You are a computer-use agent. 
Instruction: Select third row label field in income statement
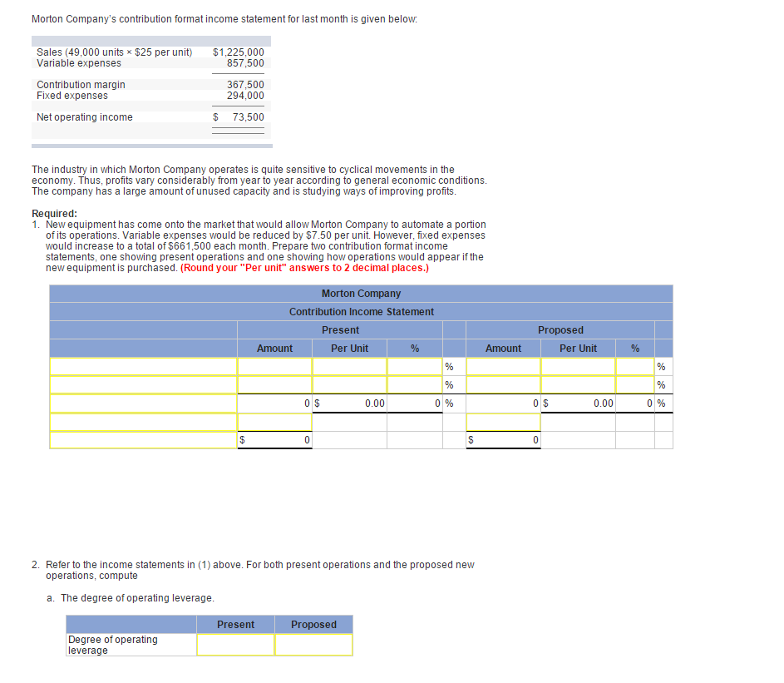pyautogui.click(x=144, y=403)
